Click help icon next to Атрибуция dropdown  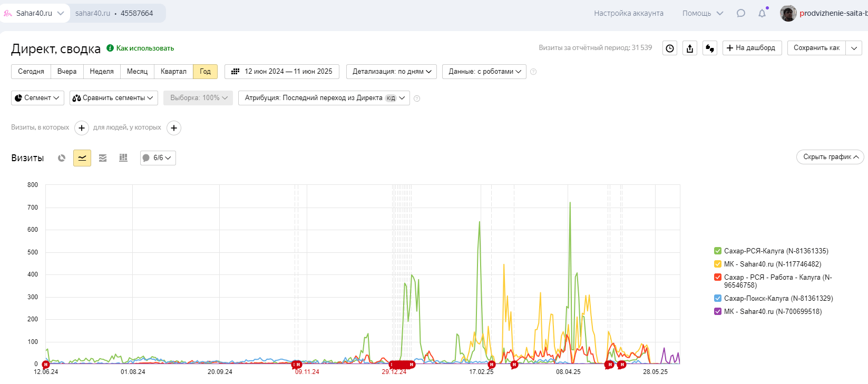tap(417, 99)
